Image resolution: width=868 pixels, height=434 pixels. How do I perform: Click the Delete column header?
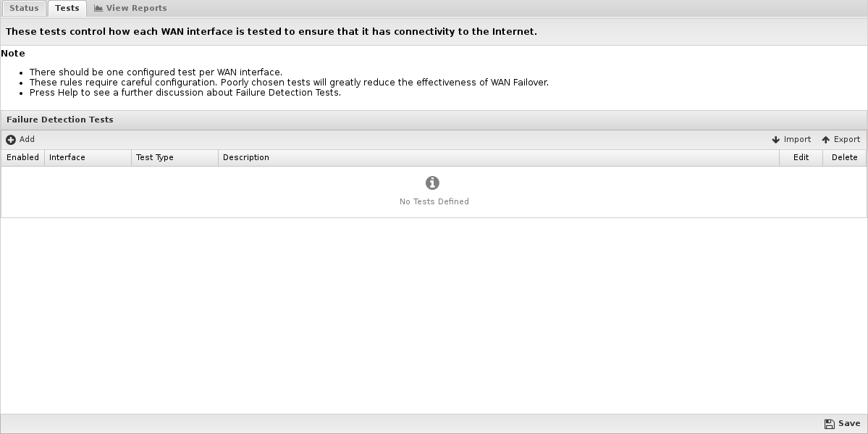844,157
